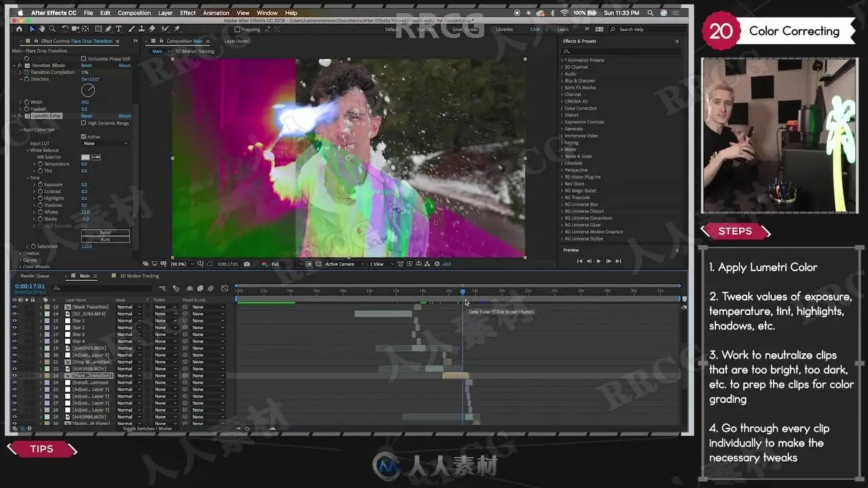Open the Effect menu

[x=188, y=13]
